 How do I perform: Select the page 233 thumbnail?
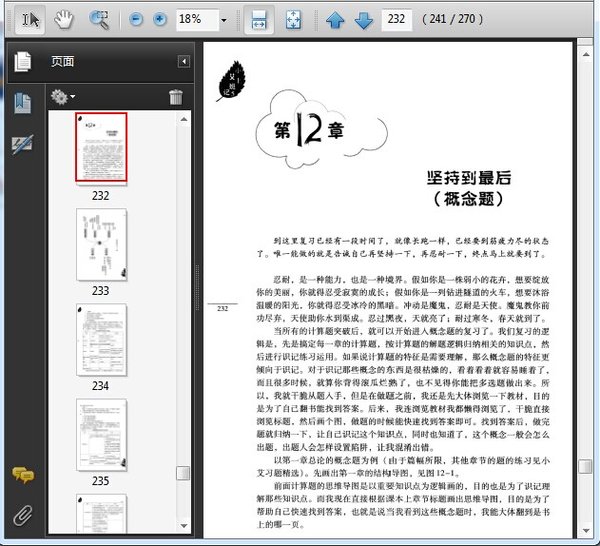101,245
